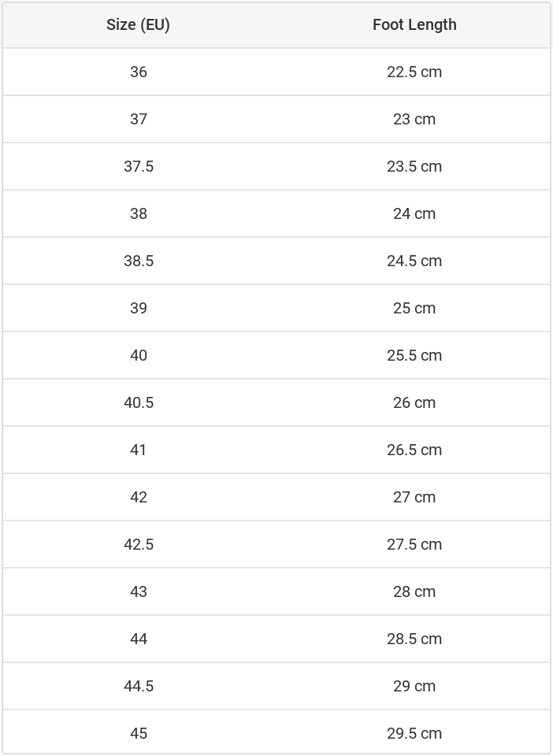Screen dimensions: 553x756
Task: Select the size 38.5 row entry
Action: [139, 261]
